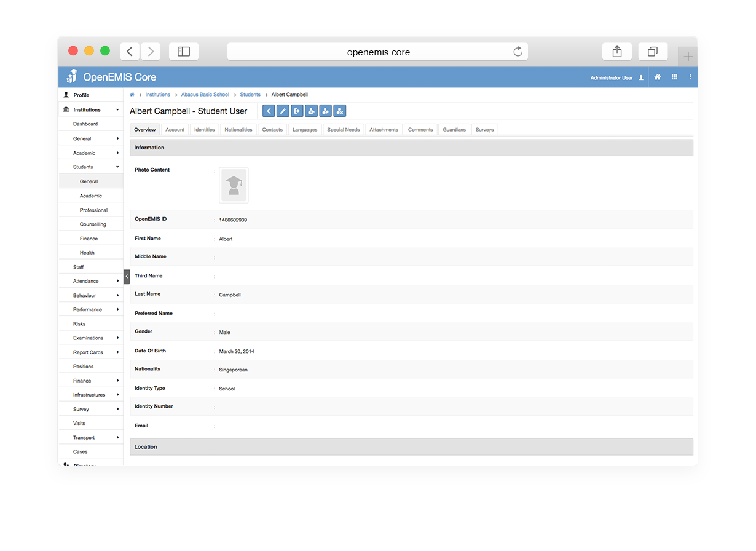
Task: Expand the Examinations submenu arrow
Action: (117, 338)
